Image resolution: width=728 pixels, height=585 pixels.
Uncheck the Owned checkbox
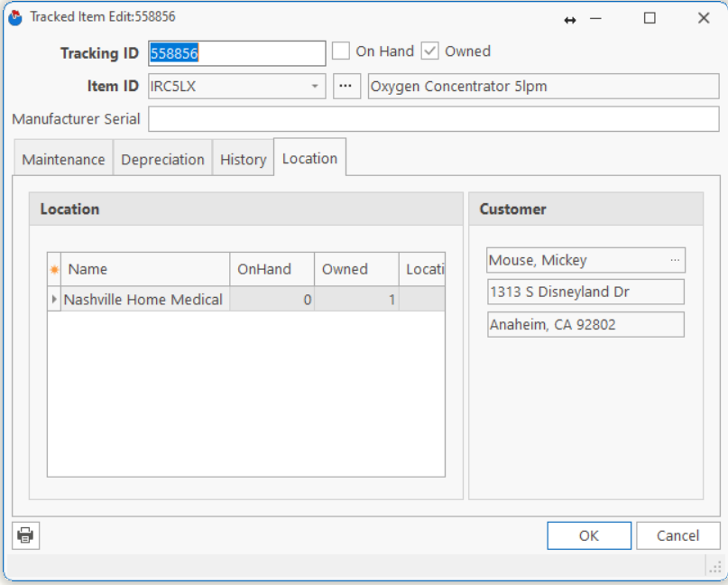430,51
